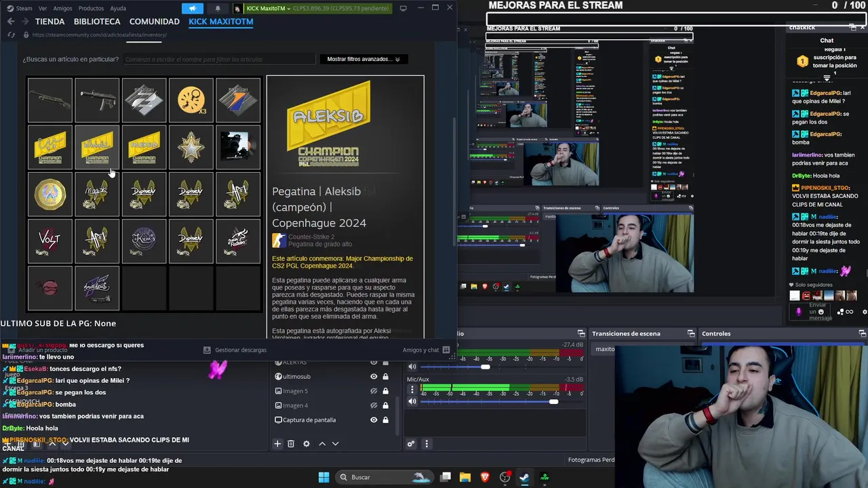Expand Mostrar filtros avanzados
Image resolution: width=868 pixels, height=488 pixels.
click(363, 59)
